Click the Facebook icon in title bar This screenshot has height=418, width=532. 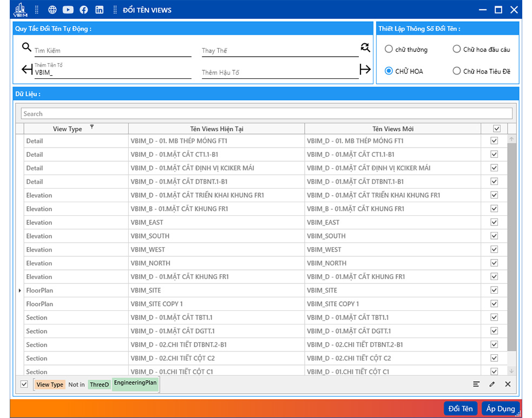pos(84,10)
